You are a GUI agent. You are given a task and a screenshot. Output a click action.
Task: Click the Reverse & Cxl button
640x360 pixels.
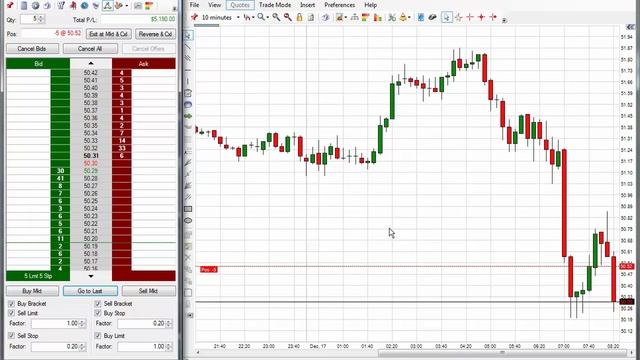[155, 34]
